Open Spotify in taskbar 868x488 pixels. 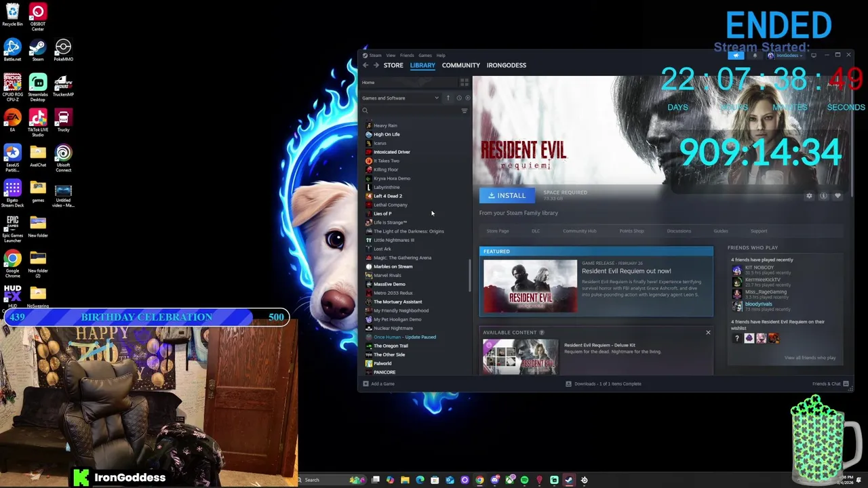click(524, 480)
